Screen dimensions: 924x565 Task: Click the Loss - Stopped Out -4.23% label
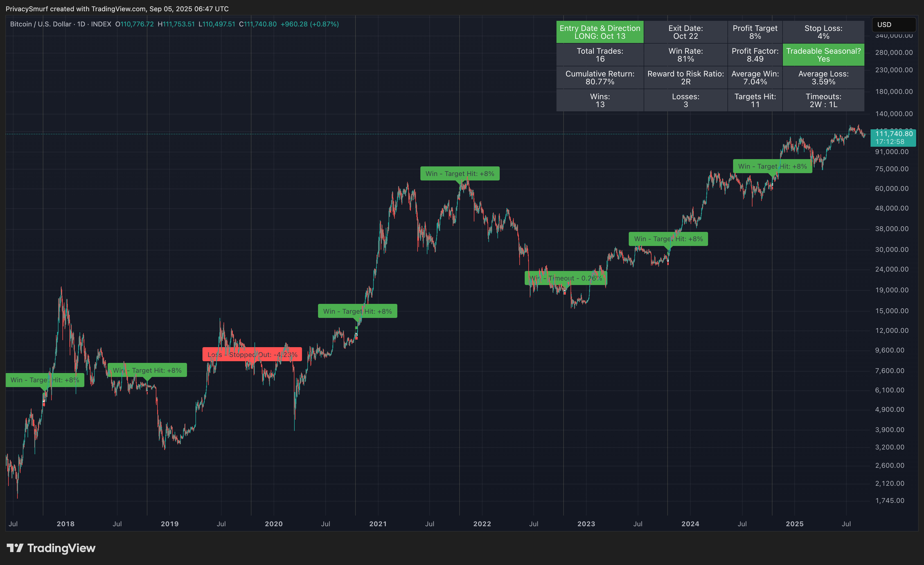(252, 354)
